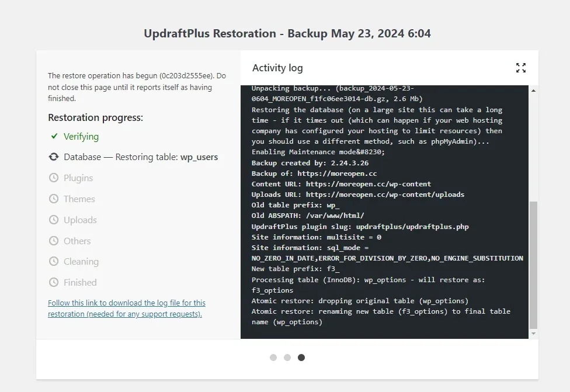Click the clock icon next to Cleaning
The image size is (570, 392).
(54, 261)
